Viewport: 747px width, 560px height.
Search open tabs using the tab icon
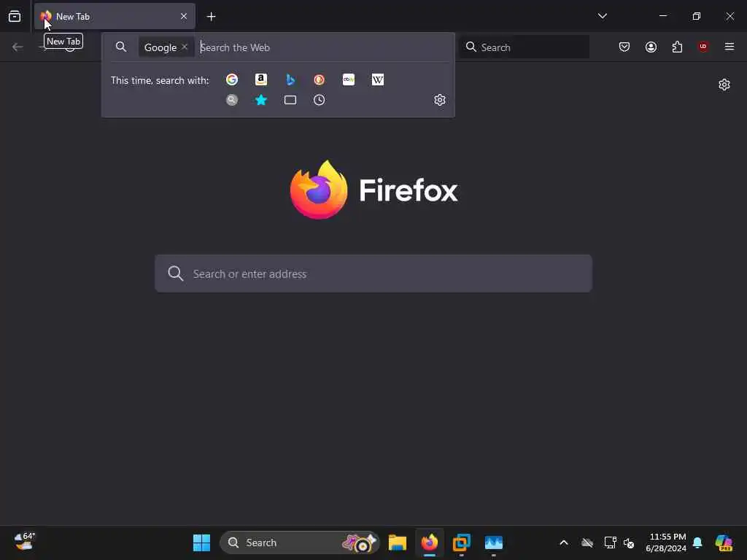click(290, 100)
